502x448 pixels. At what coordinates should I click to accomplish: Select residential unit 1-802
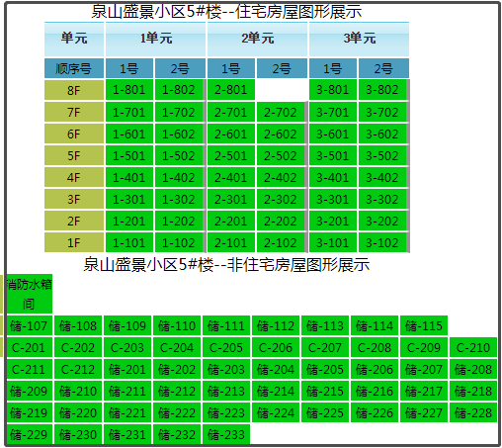[179, 90]
